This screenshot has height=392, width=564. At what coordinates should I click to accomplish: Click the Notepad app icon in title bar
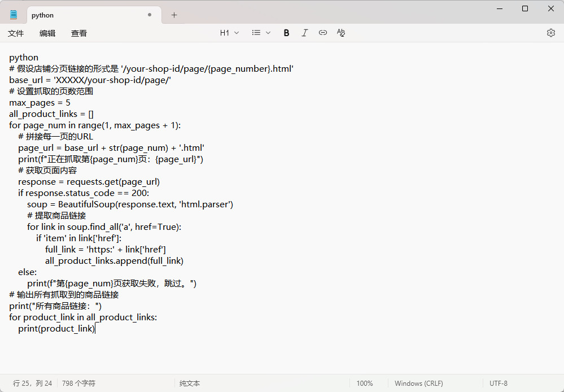(x=14, y=15)
